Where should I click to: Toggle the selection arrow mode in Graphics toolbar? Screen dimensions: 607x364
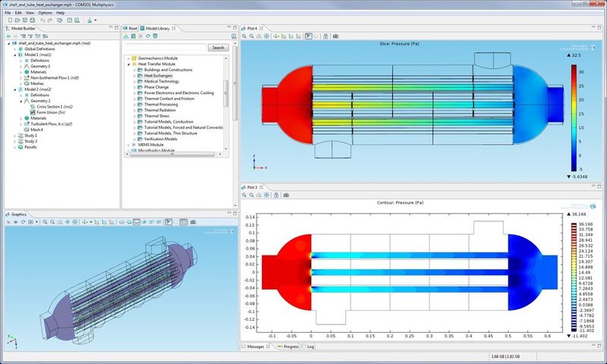(x=168, y=222)
